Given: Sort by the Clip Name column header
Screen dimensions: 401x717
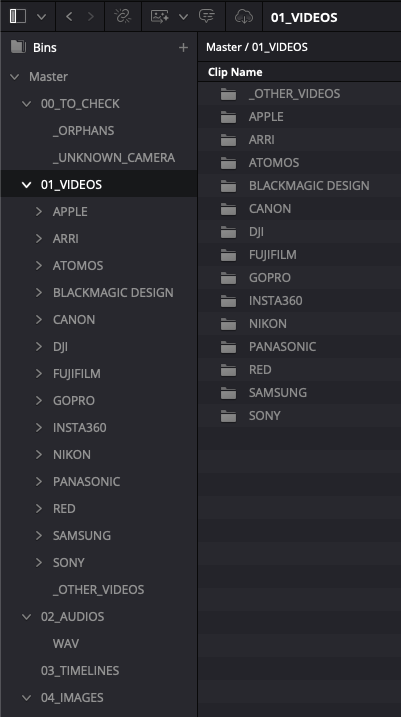Looking at the screenshot, I should point(235,72).
